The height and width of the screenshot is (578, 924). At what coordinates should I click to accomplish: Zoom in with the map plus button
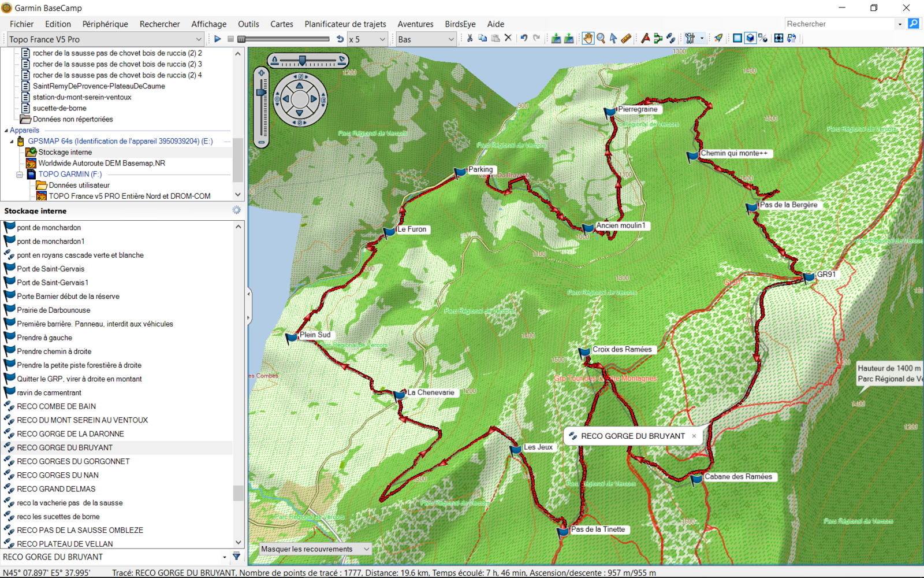pos(261,73)
